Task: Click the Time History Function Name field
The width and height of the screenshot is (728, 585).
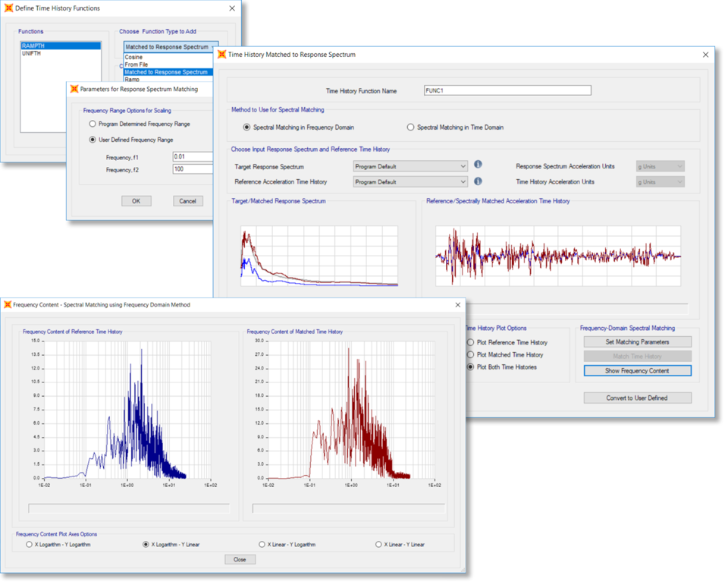Action: click(x=507, y=90)
